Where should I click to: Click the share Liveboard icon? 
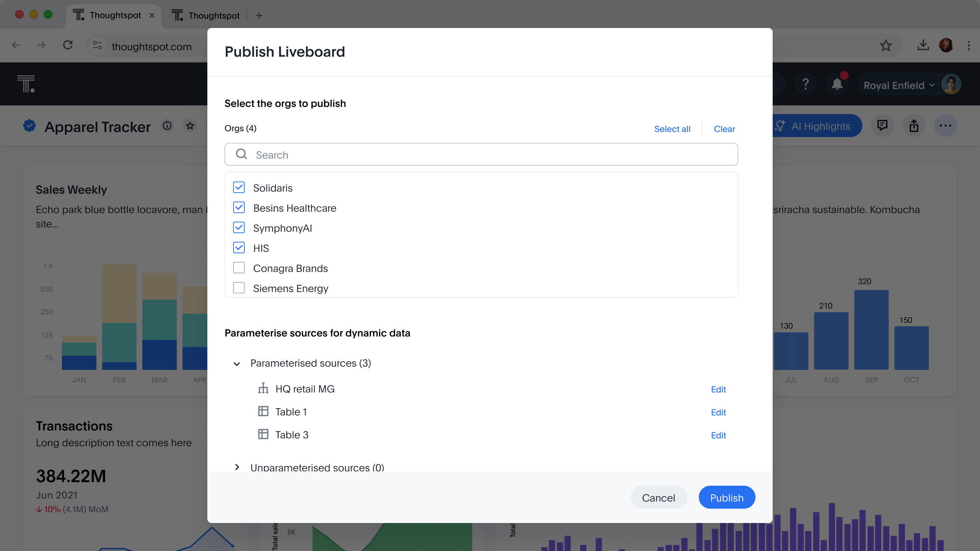[914, 126]
